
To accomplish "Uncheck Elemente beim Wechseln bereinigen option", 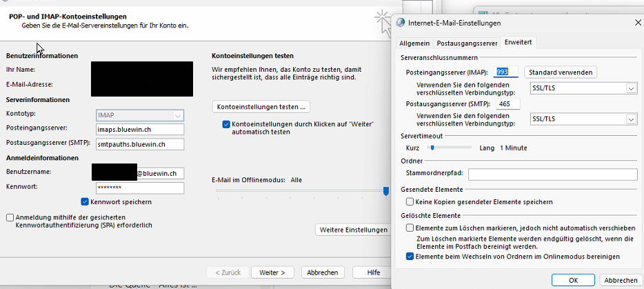I will (x=410, y=257).
